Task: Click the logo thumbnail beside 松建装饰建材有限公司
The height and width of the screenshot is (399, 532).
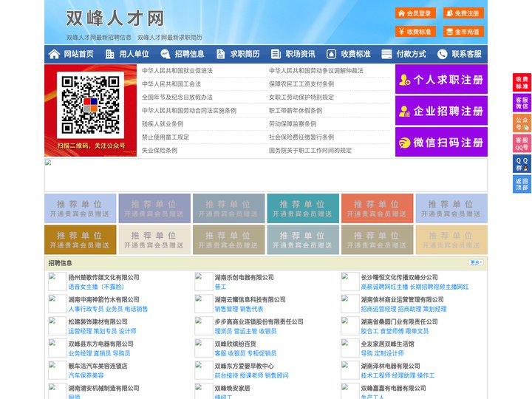Action: coord(58,326)
